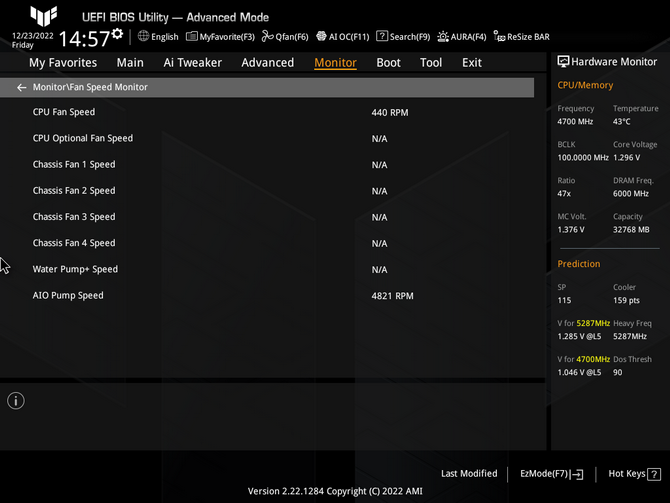Select the CPU Optional Fan Speed row
The width and height of the screenshot is (670, 503).
[267, 138]
